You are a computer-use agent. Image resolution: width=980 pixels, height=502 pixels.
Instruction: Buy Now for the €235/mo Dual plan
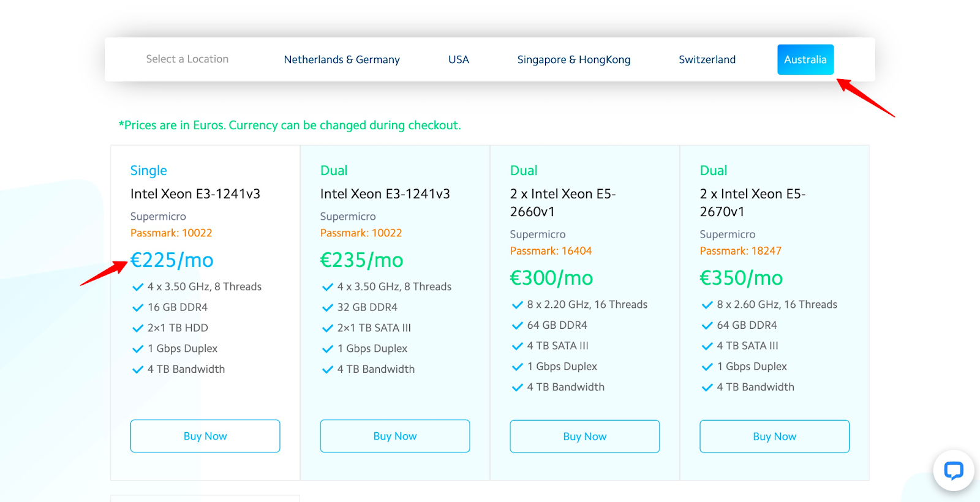tap(395, 436)
